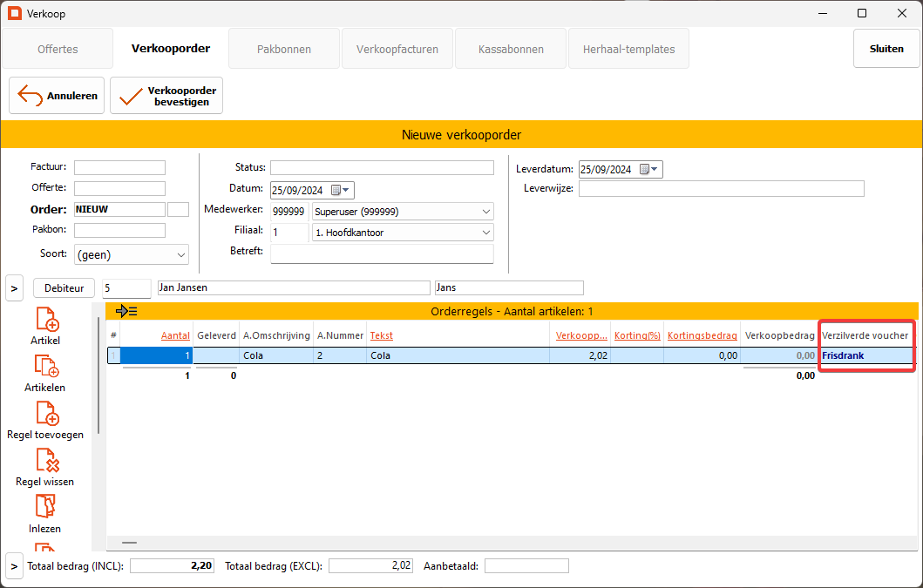This screenshot has width=923, height=588.
Task: Confirm with Verkooporder bevestigen button
Action: click(166, 96)
